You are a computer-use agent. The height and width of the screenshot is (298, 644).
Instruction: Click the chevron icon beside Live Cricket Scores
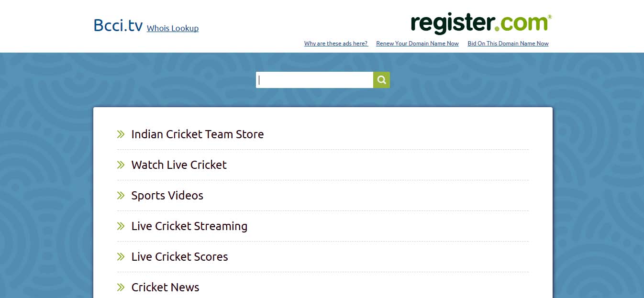tap(121, 257)
